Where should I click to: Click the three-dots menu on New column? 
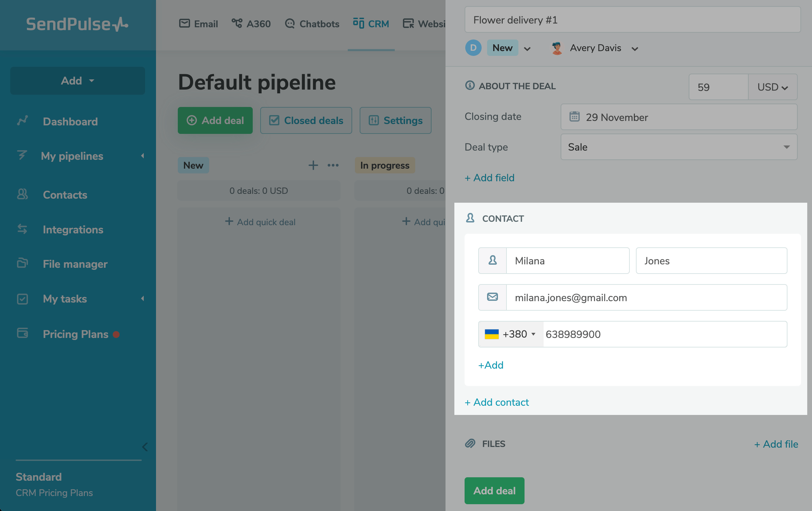tap(333, 166)
